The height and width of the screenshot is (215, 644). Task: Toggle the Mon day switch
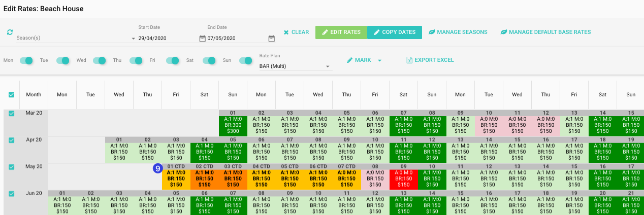pos(26,60)
